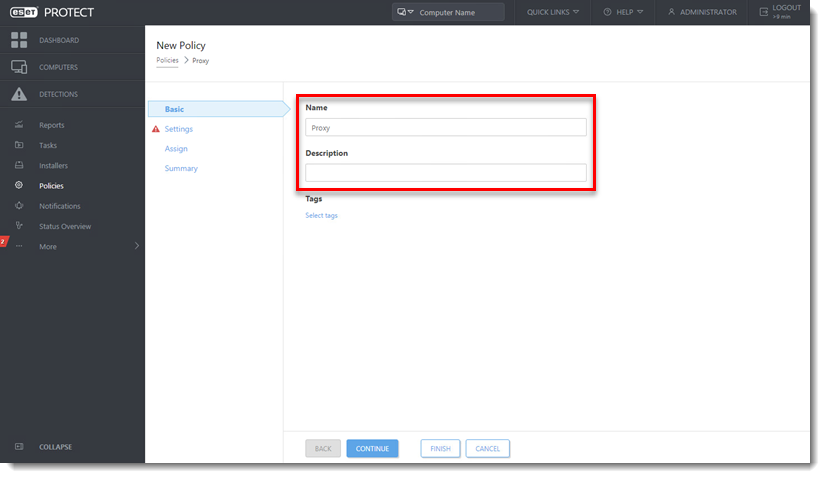
Task: Open the Policies section
Action: pyautogui.click(x=51, y=186)
